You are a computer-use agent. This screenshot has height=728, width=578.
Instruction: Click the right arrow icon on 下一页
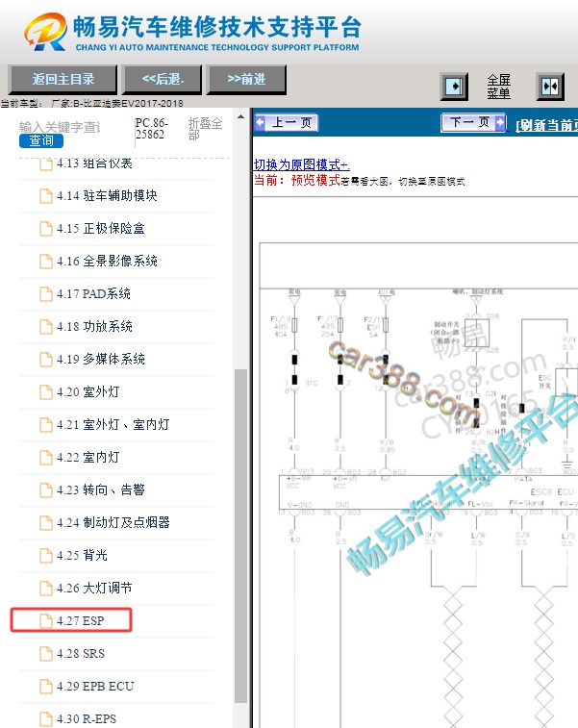tap(500, 122)
